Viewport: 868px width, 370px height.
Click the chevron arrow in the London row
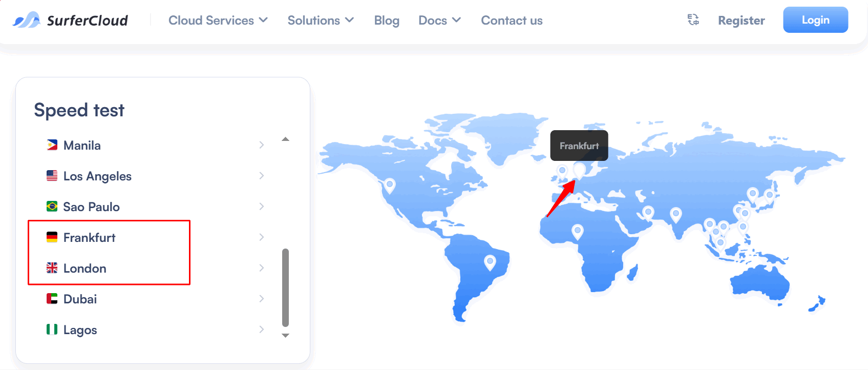click(x=261, y=268)
